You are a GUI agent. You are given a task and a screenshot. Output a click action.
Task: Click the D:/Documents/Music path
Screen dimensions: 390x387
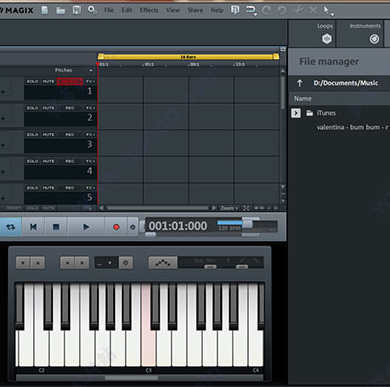(x=346, y=83)
